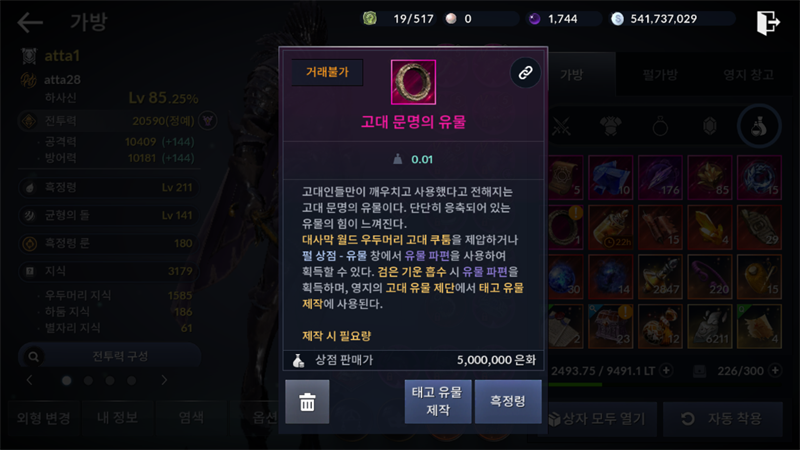Select the crossed swords weapon filter
The height and width of the screenshot is (450, 800).
tap(562, 126)
